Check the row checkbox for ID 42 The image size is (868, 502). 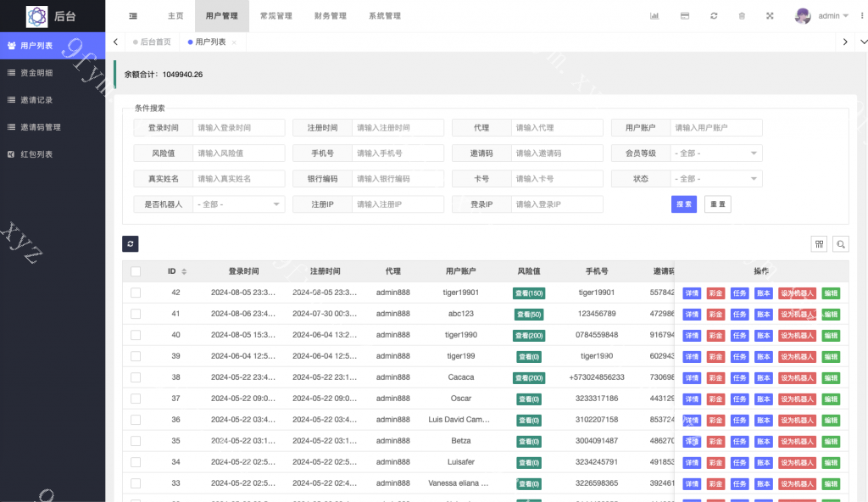pos(136,293)
